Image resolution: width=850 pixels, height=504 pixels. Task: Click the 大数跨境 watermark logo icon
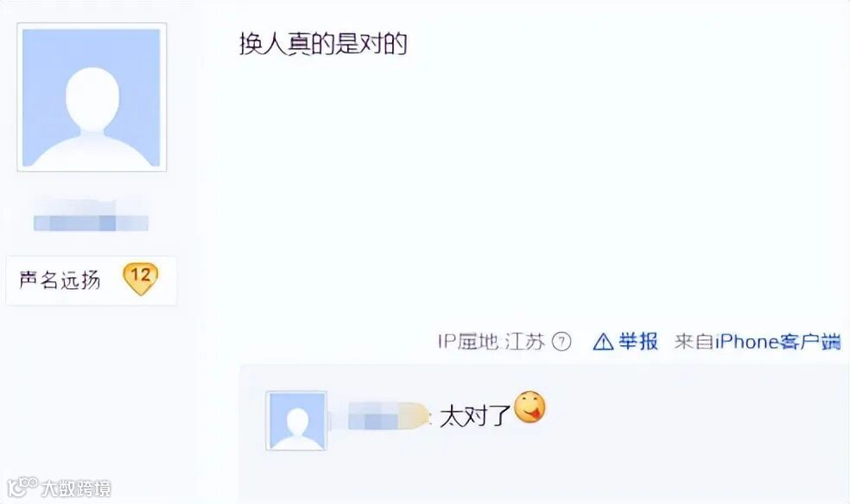[22, 487]
